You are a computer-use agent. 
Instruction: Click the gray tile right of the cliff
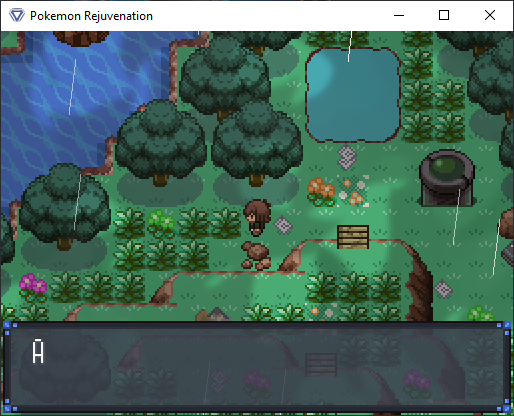click(443, 288)
